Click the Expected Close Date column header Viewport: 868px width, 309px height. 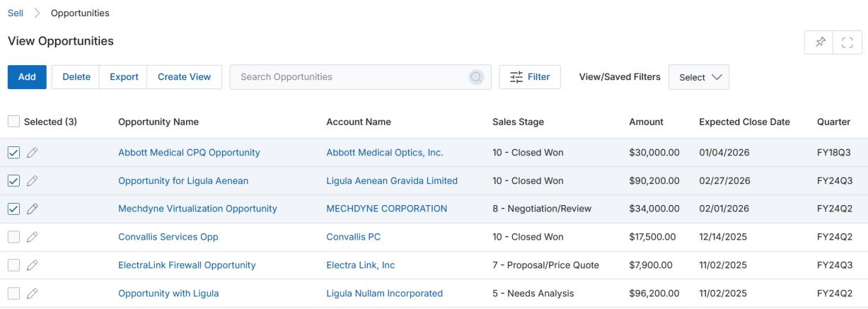point(744,122)
